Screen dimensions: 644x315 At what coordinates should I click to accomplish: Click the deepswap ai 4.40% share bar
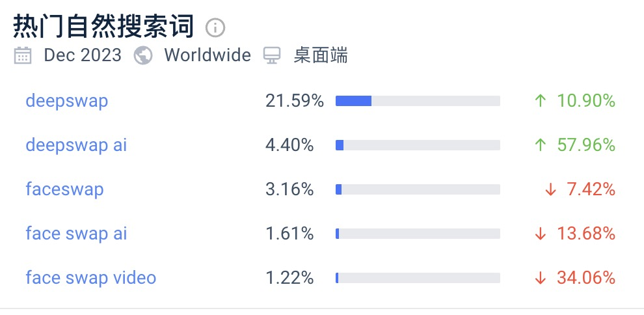pyautogui.click(x=418, y=145)
